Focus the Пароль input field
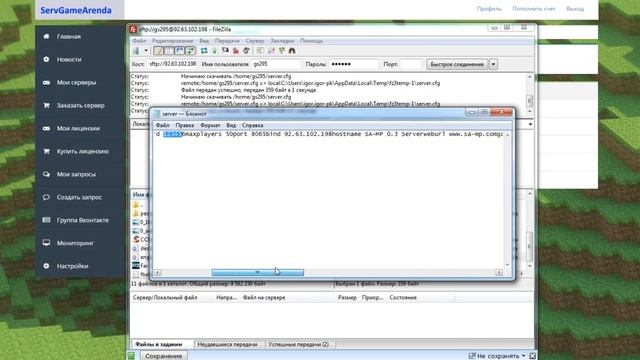 [354, 64]
